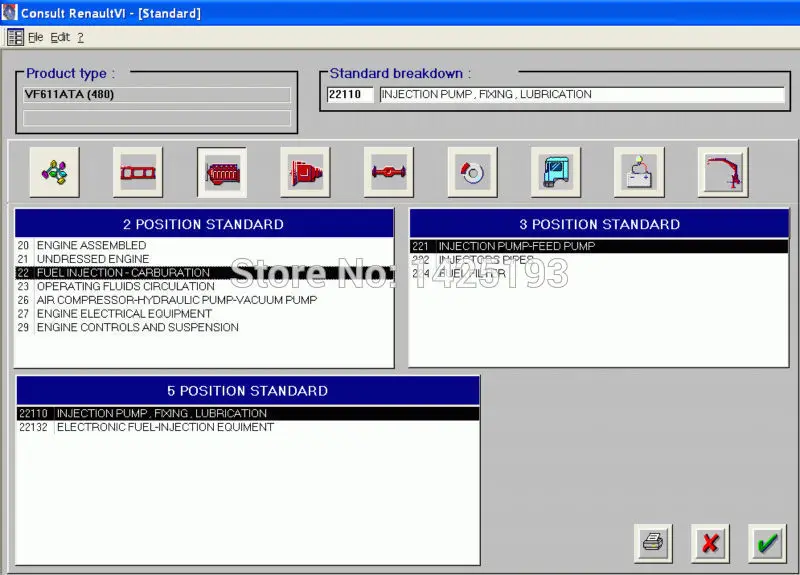The image size is (800, 575).
Task: Click the empty field under VF611ATA product type
Action: pyautogui.click(x=157, y=118)
